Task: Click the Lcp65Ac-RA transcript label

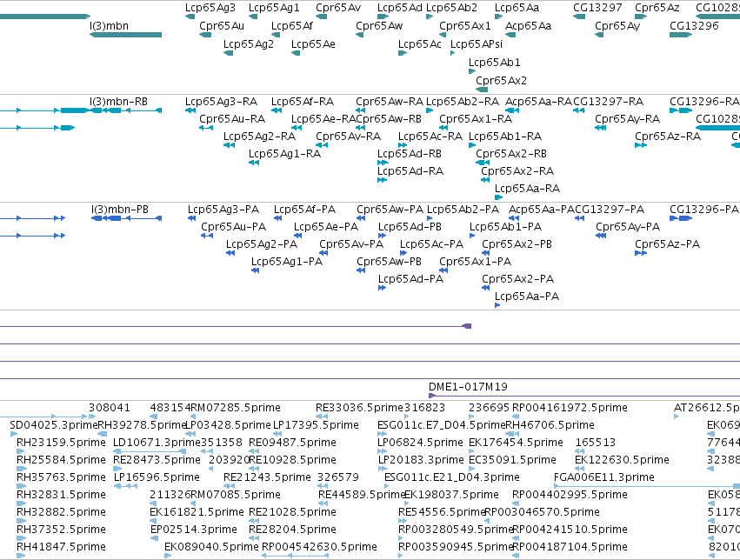Action: (x=430, y=137)
